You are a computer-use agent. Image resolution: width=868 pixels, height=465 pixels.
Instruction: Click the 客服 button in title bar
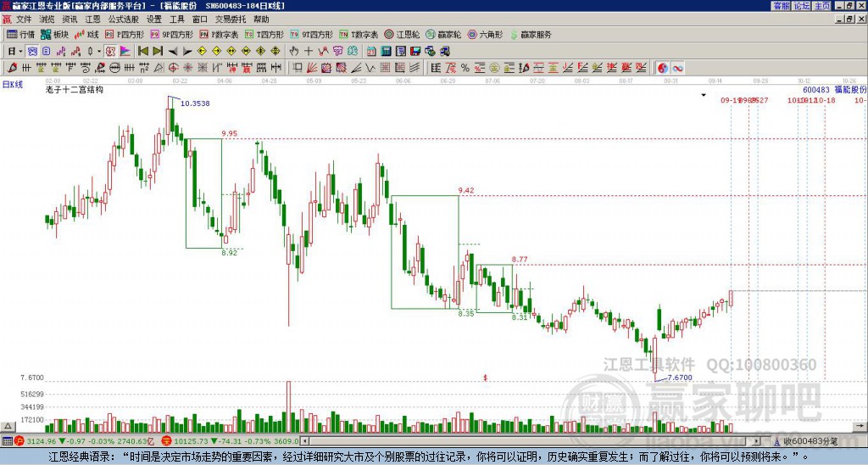click(x=781, y=6)
